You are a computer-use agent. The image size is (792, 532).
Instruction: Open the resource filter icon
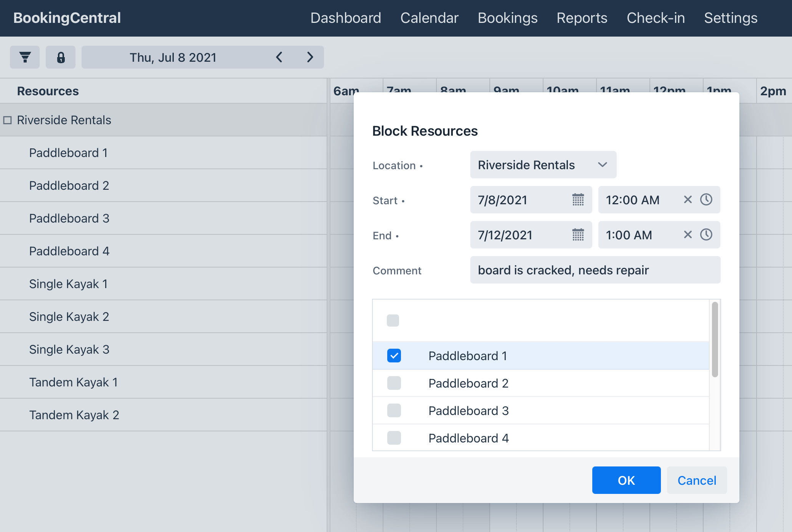[24, 57]
